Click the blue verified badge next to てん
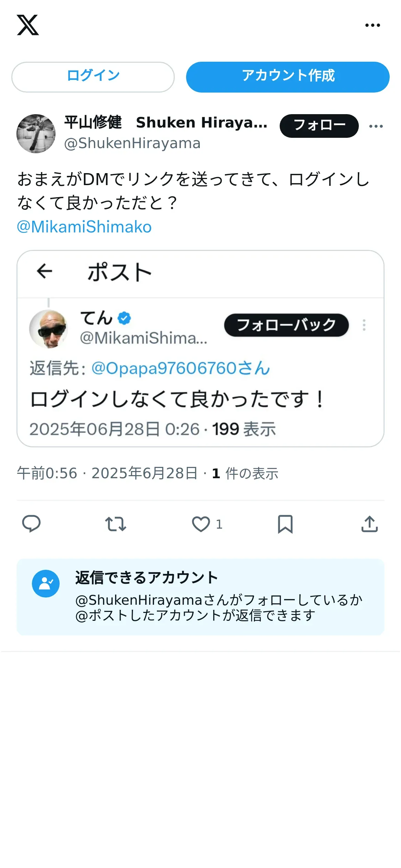 click(124, 318)
